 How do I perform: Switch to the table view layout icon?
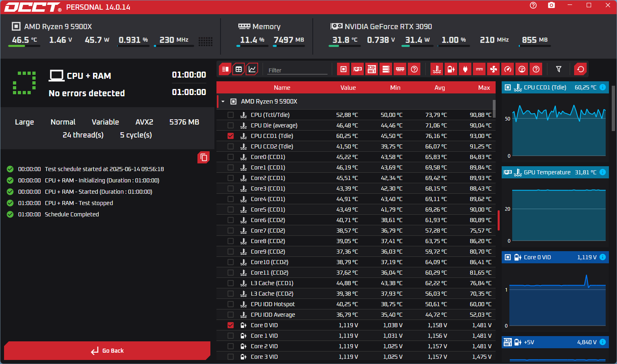(x=239, y=69)
